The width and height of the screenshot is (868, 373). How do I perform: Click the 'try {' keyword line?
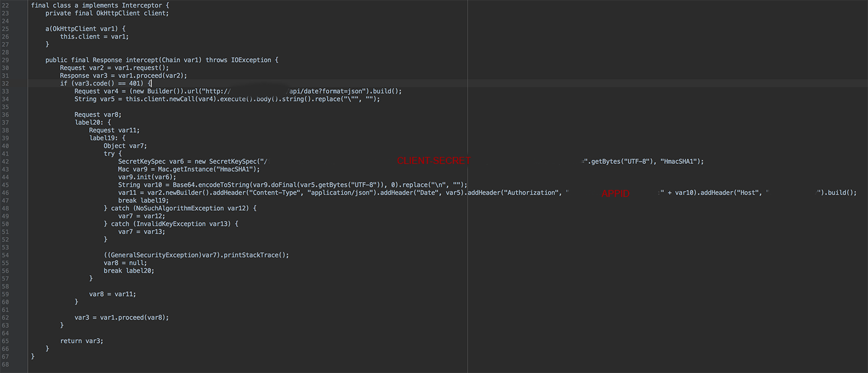(113, 153)
